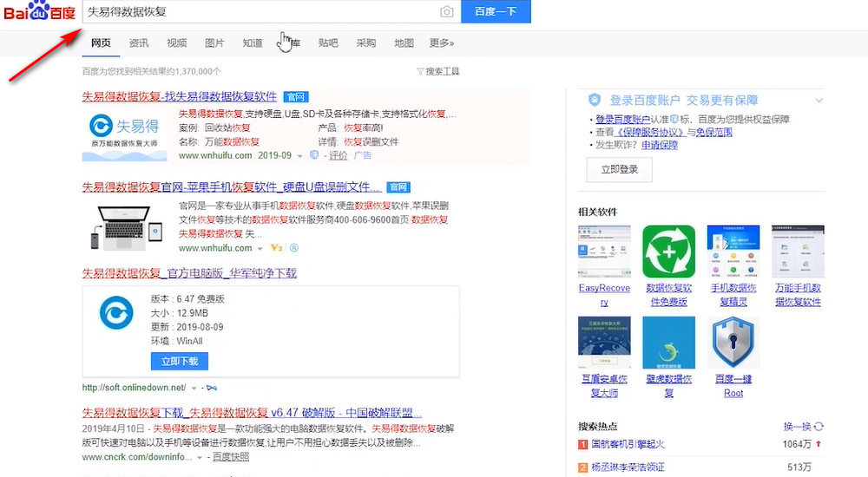
Task: Click 失易得 logo thumbnail in first result
Action: coord(124,135)
